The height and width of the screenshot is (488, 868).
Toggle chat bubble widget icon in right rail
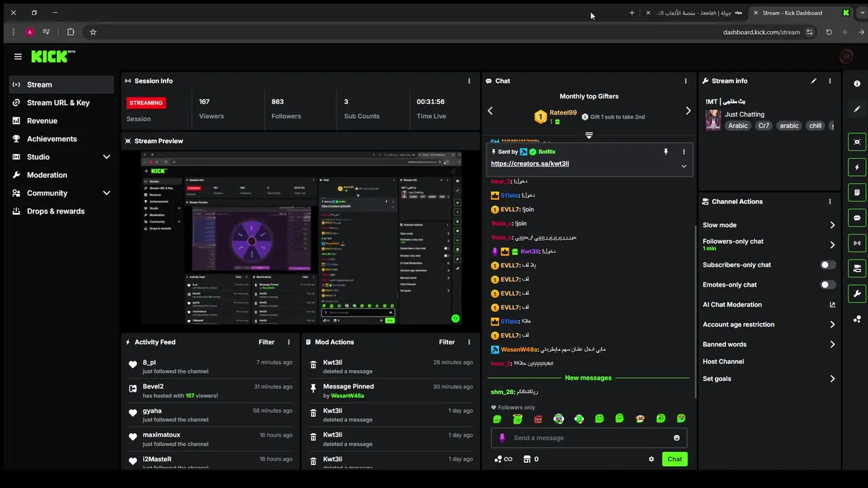(857, 218)
